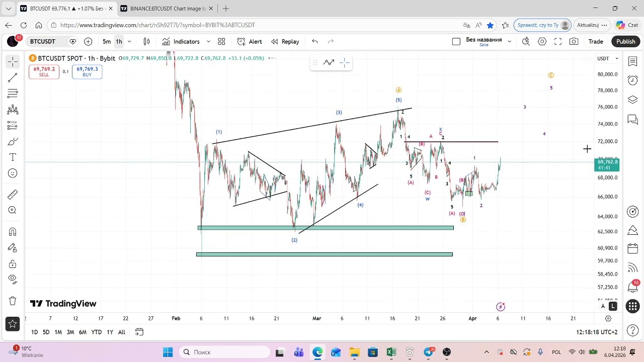Open the Object tree layers panel
This screenshot has height=362, width=644.
click(x=633, y=100)
